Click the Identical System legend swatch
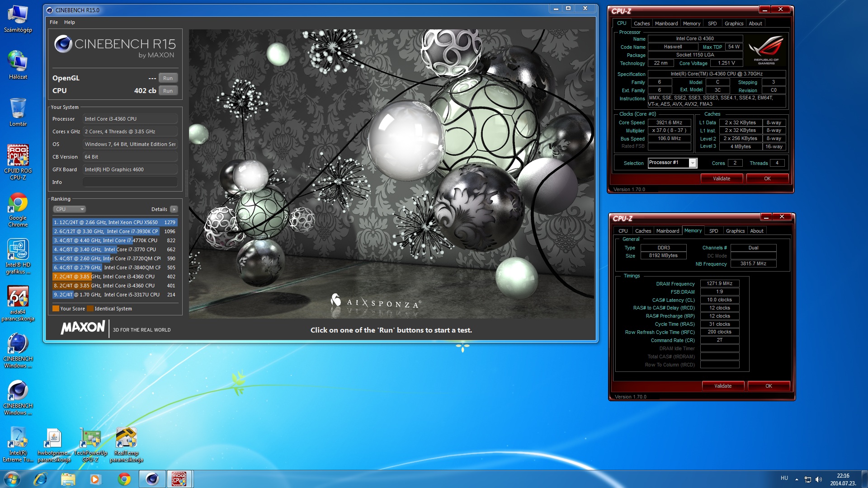The width and height of the screenshot is (868, 488). click(x=90, y=309)
